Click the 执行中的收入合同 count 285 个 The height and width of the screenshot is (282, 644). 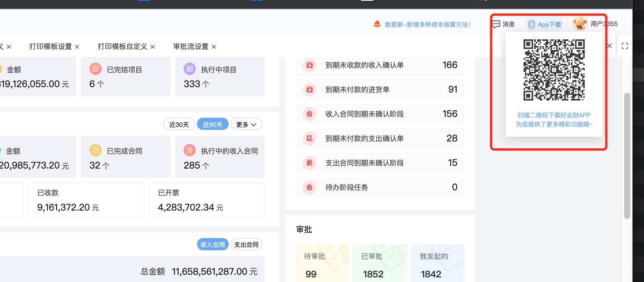pos(197,165)
